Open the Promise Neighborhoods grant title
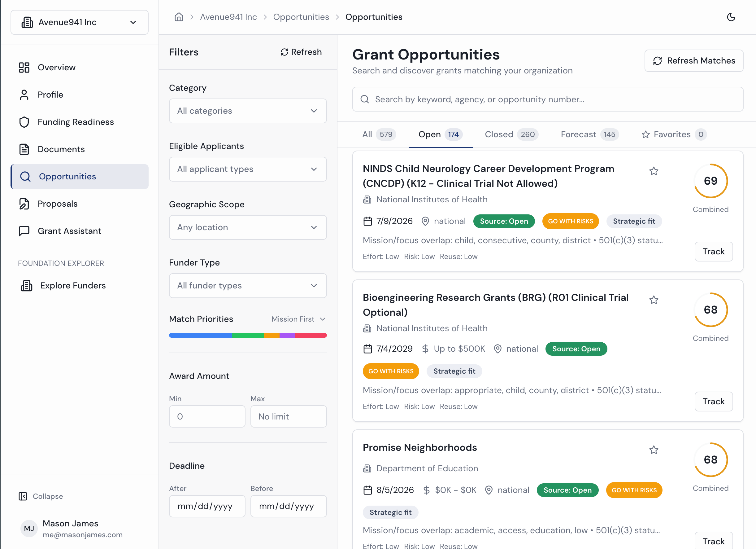The height and width of the screenshot is (549, 756). (420, 448)
